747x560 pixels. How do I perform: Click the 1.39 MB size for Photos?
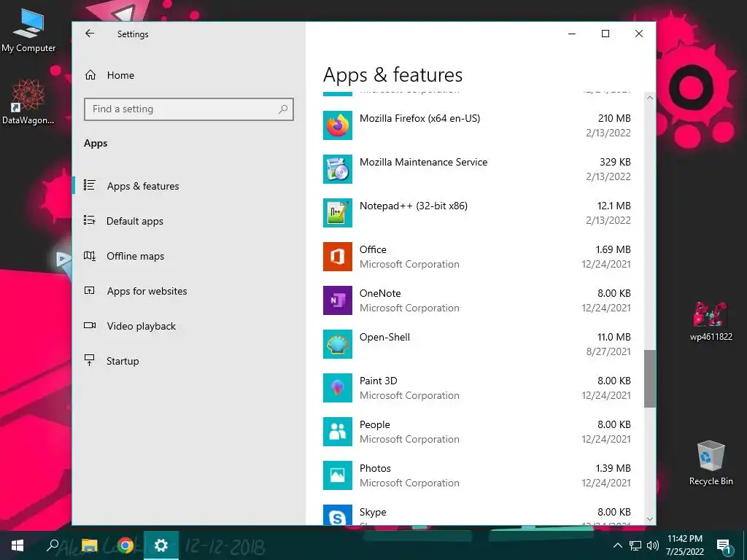613,469
